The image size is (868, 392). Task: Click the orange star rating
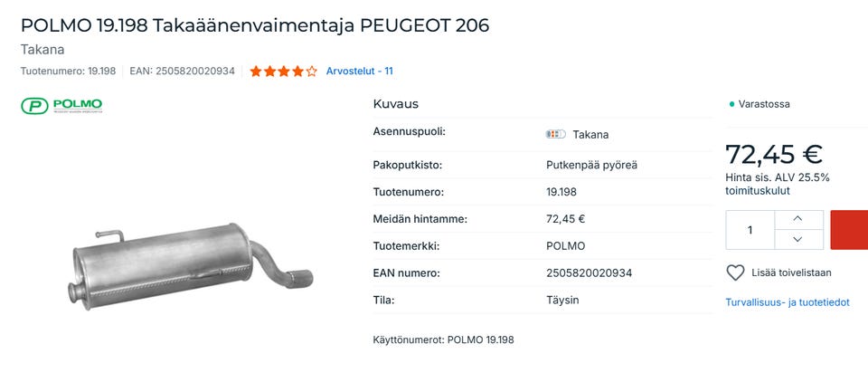point(283,71)
